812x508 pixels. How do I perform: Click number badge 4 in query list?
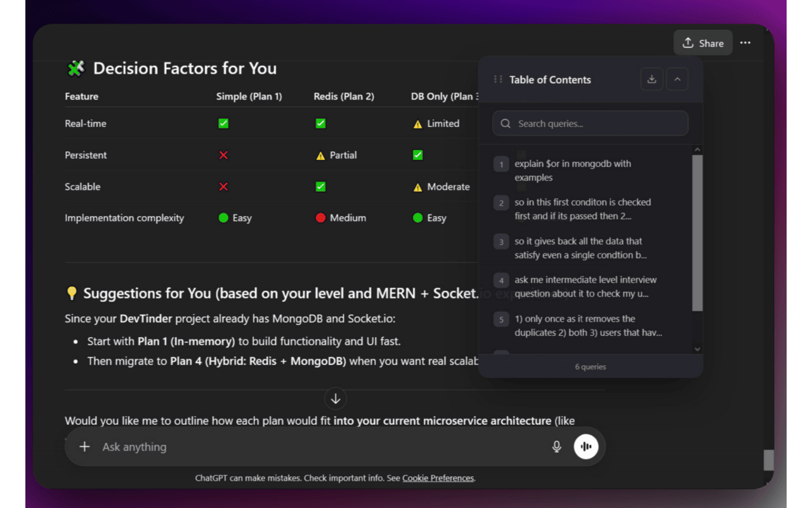[501, 281]
